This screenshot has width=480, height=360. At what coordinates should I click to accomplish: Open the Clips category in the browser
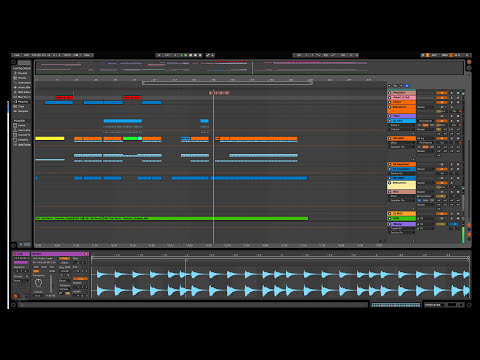[x=22, y=106]
